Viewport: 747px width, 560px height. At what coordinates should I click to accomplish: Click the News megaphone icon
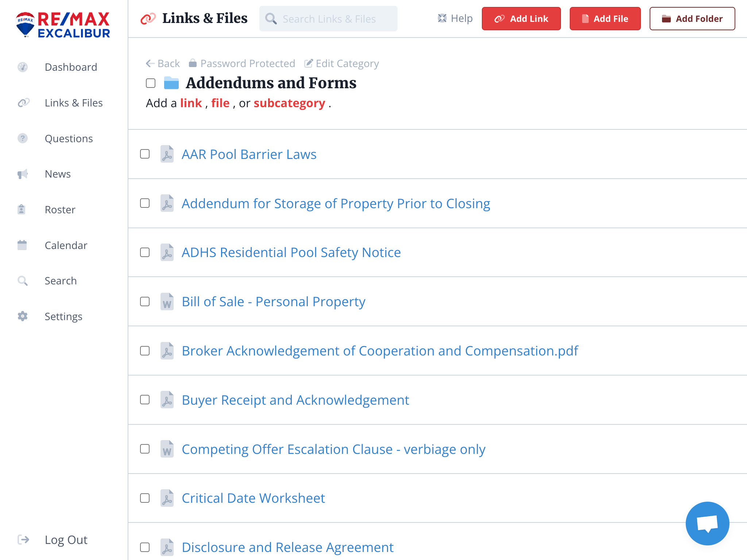tap(23, 174)
